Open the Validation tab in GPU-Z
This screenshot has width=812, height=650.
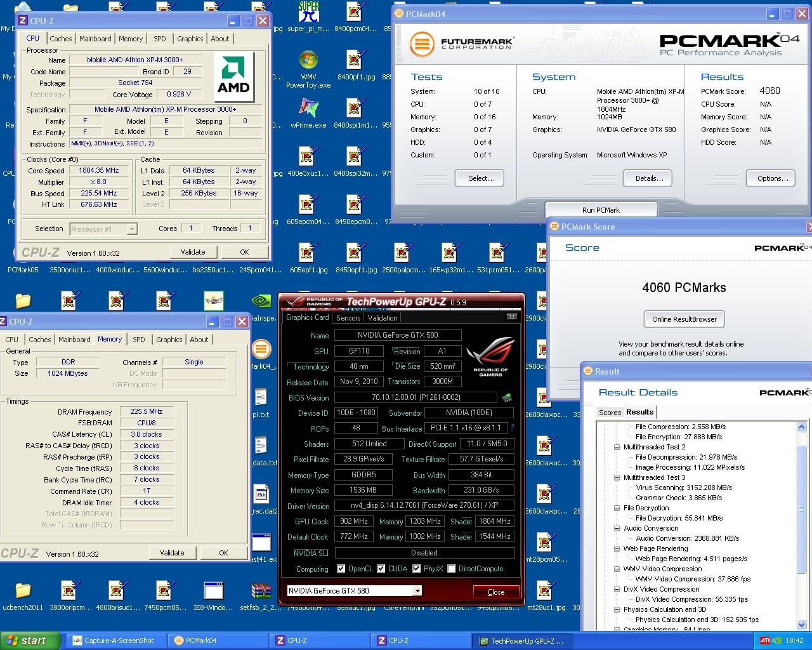(383, 318)
